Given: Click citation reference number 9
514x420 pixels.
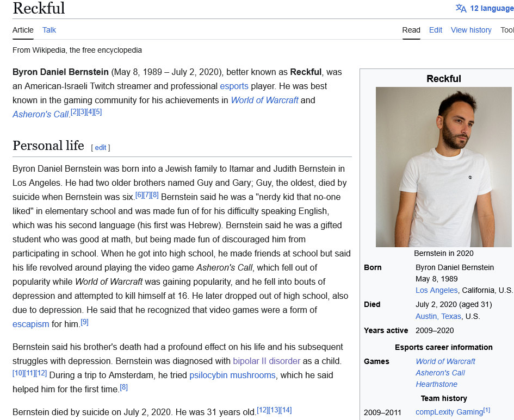Looking at the screenshot, I should pyautogui.click(x=85, y=322).
